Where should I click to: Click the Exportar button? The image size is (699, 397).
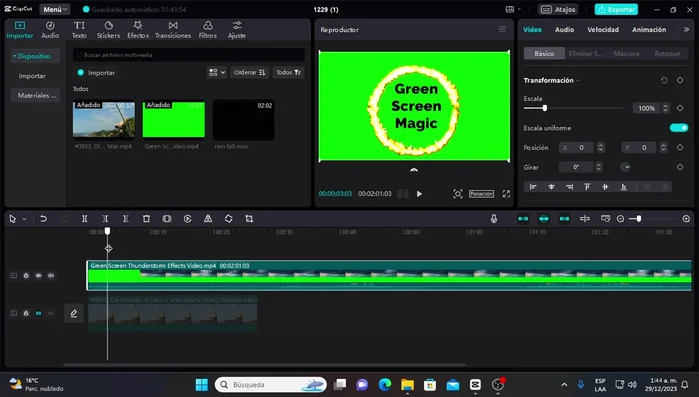click(616, 9)
